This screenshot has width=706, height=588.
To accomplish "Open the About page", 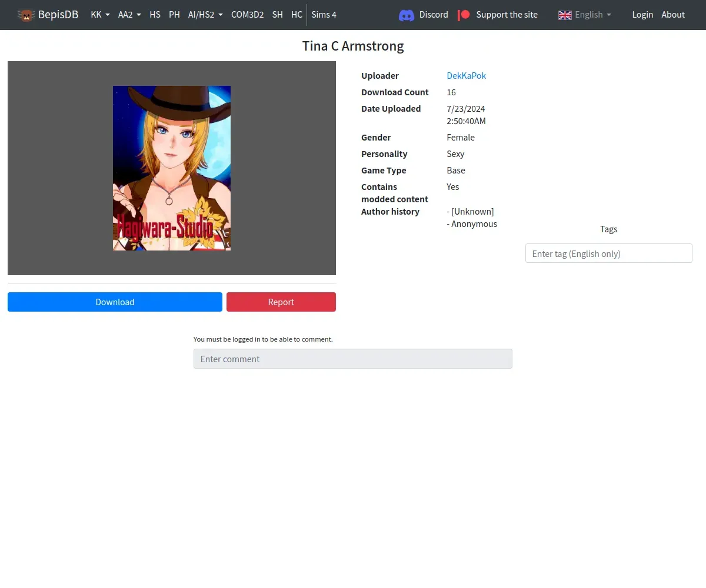I will (673, 15).
